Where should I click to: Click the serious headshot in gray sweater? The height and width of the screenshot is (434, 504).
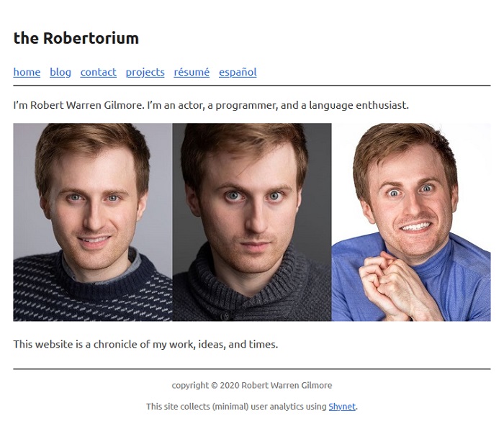(x=252, y=222)
